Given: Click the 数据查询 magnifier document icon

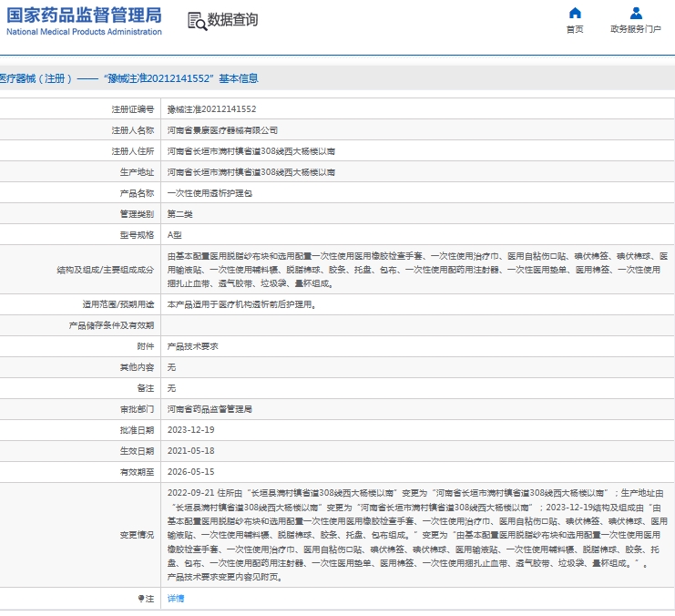Looking at the screenshot, I should pos(197,21).
